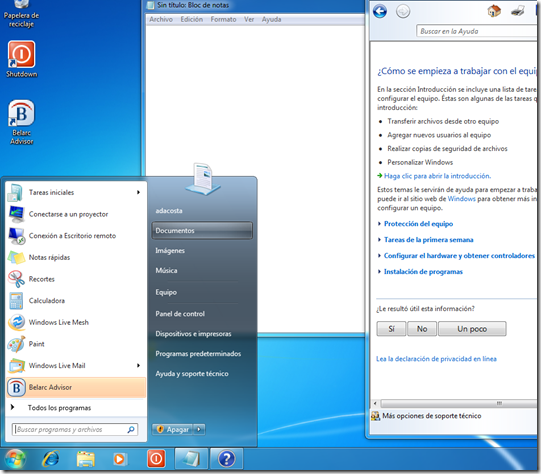541x474 pixels.
Task: Open the Edición menu in Bloc de notas
Action: point(191,19)
